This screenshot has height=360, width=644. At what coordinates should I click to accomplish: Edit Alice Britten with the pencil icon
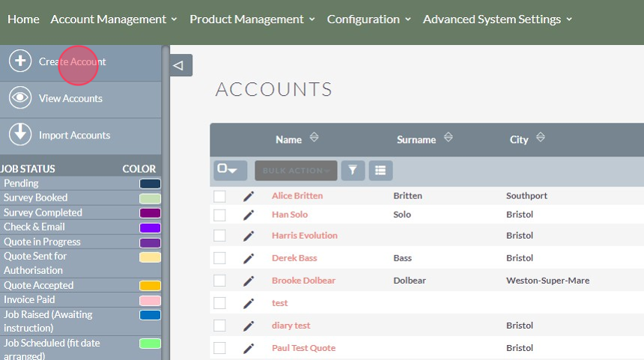(249, 196)
